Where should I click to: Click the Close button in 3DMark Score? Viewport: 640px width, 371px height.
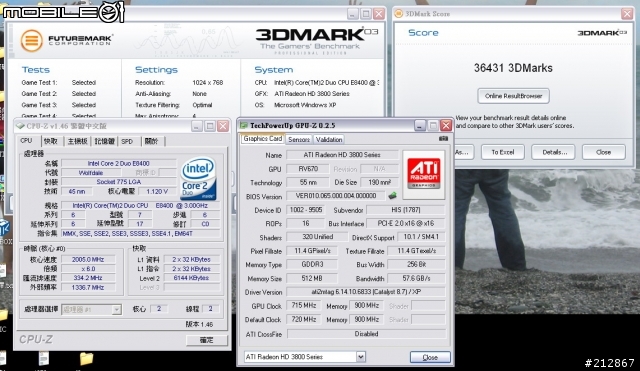[603, 152]
